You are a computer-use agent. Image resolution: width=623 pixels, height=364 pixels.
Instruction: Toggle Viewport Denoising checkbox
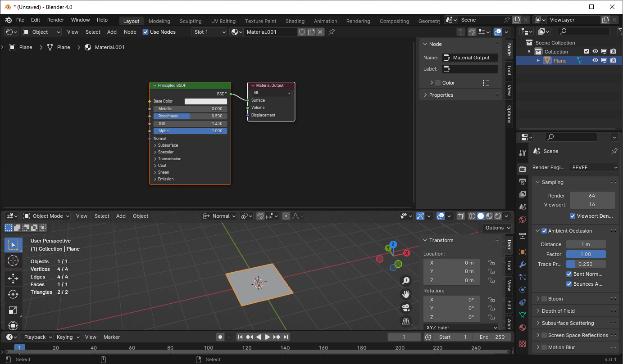click(573, 216)
